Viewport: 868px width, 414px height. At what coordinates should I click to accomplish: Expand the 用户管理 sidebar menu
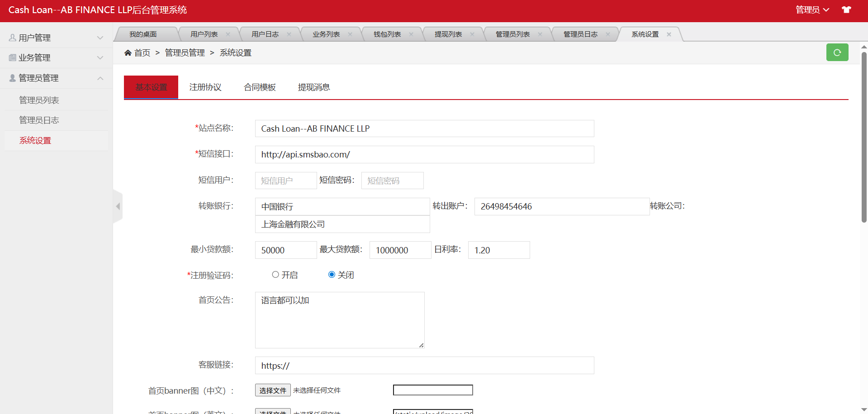[x=56, y=38]
